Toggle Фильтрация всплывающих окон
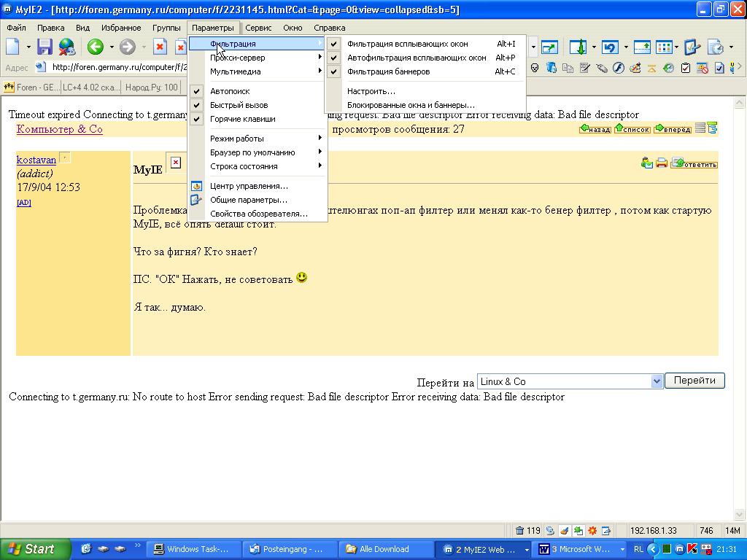 click(425, 44)
